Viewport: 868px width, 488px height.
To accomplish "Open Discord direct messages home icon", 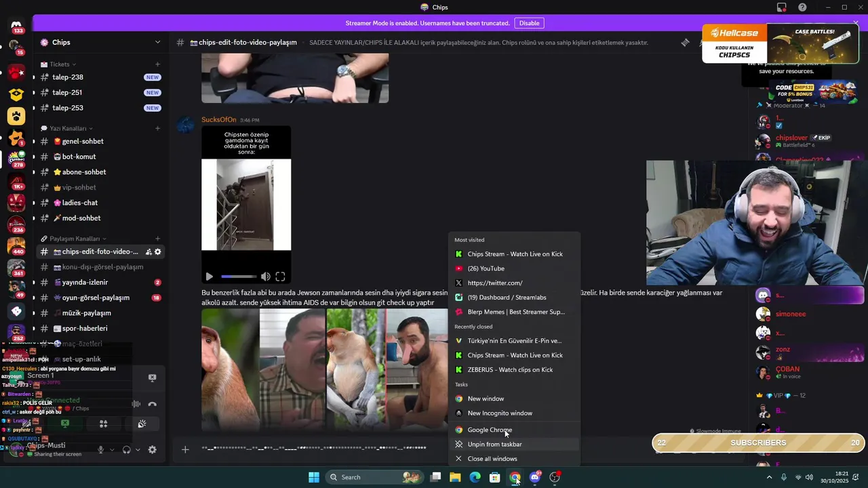I will [16, 26].
